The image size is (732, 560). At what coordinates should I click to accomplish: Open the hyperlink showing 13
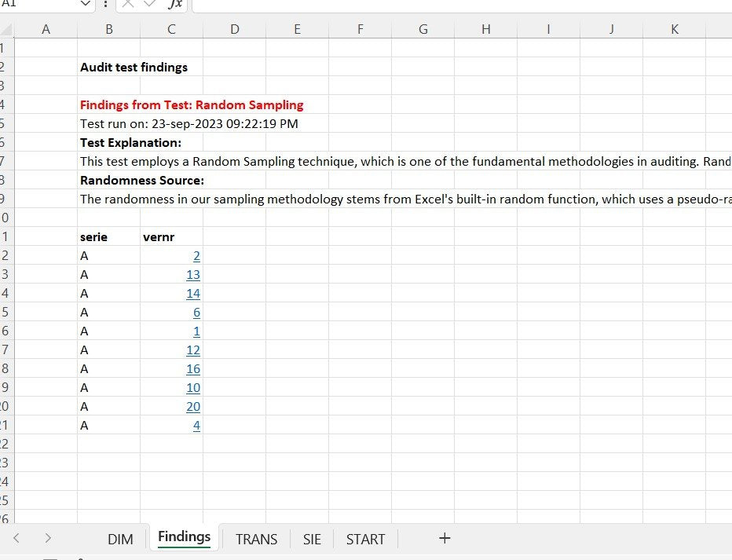(x=192, y=274)
